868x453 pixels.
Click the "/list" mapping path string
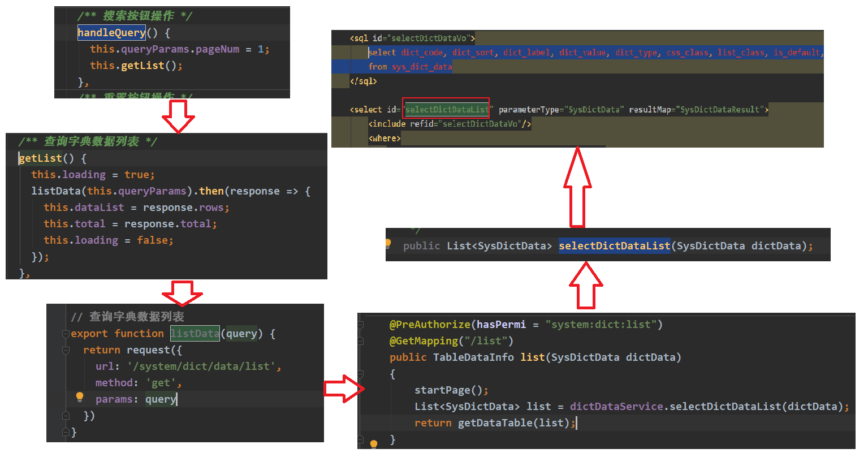click(x=486, y=341)
